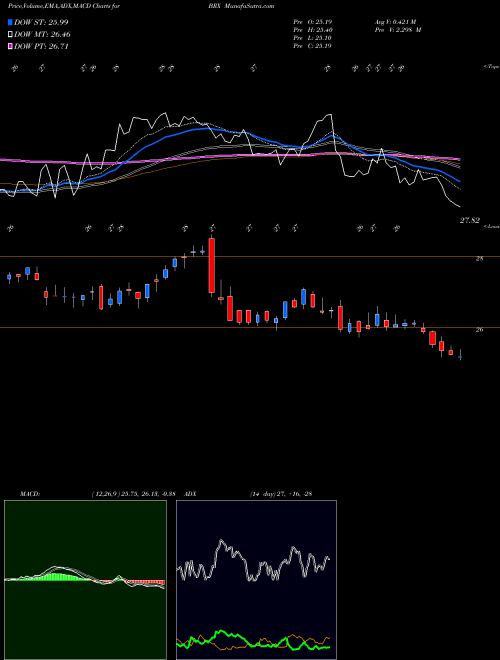Click the 'Pre C: 25.19' close value
The width and height of the screenshot is (500, 660).
coord(312,46)
